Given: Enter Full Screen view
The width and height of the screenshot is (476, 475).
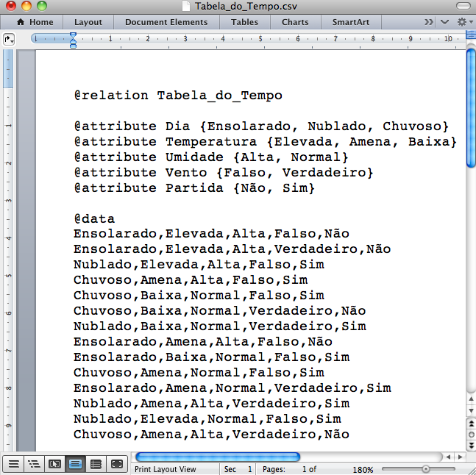Looking at the screenshot, I should pyautogui.click(x=116, y=464).
